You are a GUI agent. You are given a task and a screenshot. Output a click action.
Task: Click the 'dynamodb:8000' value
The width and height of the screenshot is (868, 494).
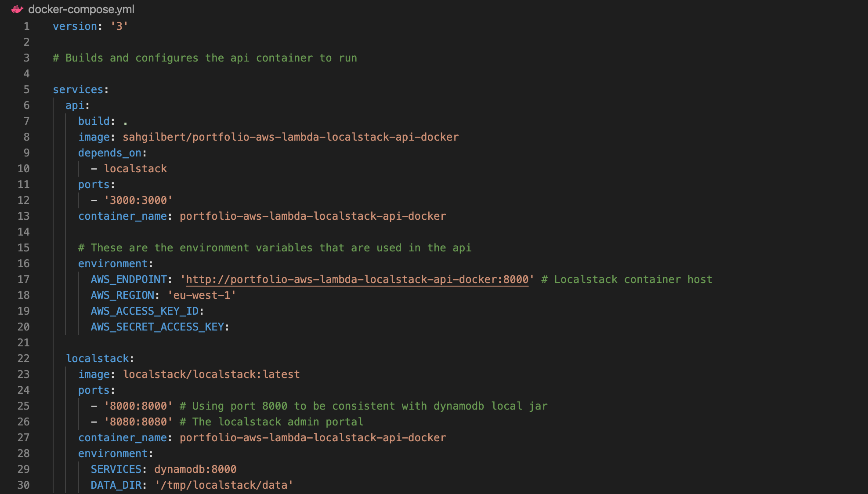tap(195, 469)
